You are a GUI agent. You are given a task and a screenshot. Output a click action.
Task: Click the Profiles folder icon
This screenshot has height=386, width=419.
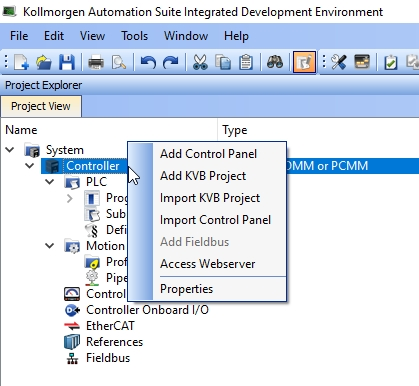[92, 262]
